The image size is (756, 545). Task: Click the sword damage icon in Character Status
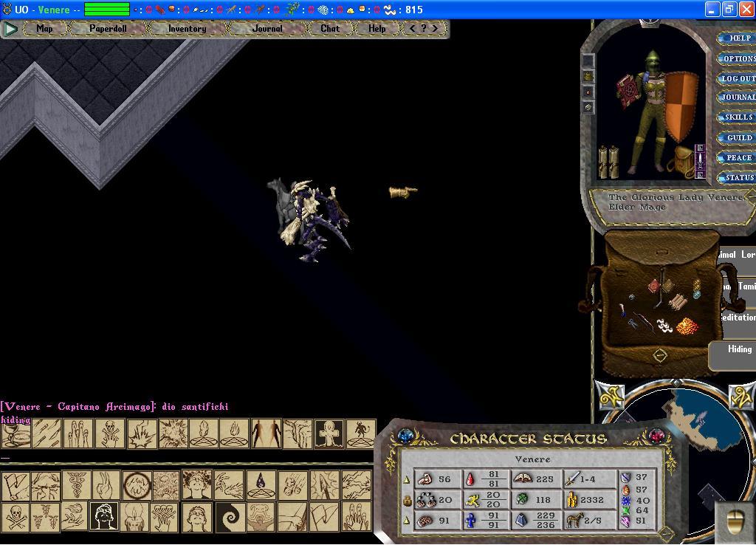tap(572, 479)
